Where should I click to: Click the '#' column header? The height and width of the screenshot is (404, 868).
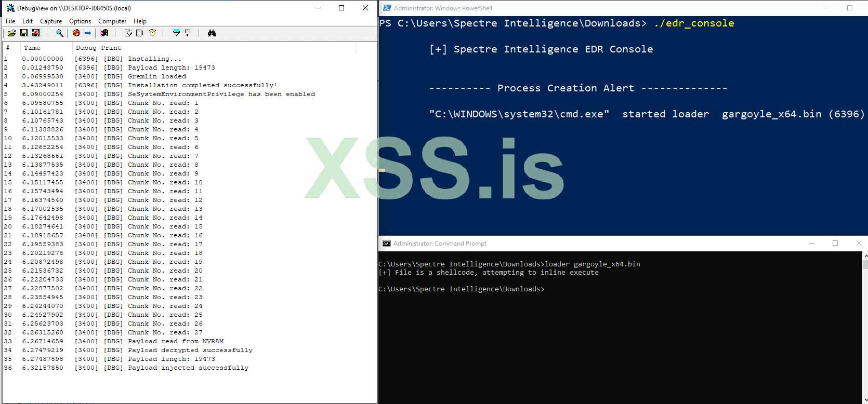click(11, 48)
